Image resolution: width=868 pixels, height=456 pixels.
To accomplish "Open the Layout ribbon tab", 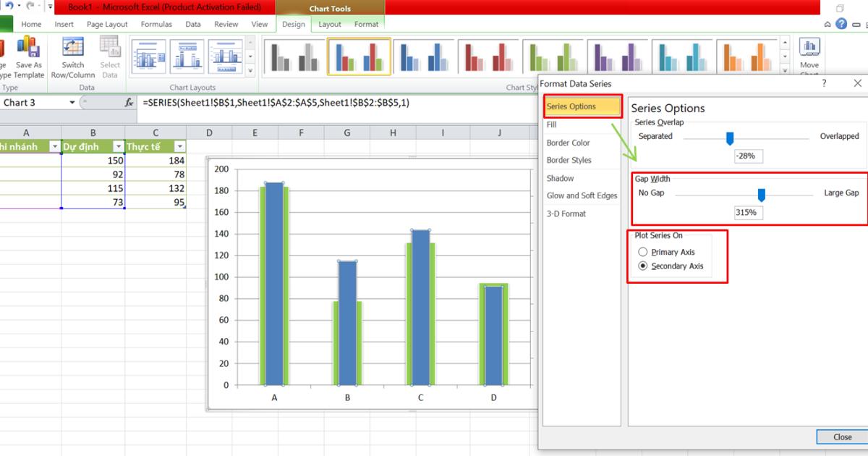I will pyautogui.click(x=330, y=24).
